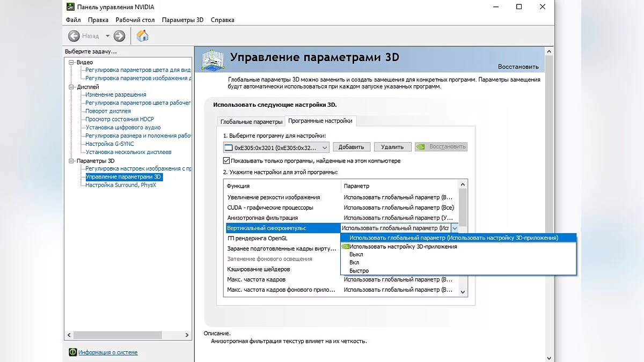Select Регулировка параметров изображения under Видео
The height and width of the screenshot is (362, 644).
[138, 78]
